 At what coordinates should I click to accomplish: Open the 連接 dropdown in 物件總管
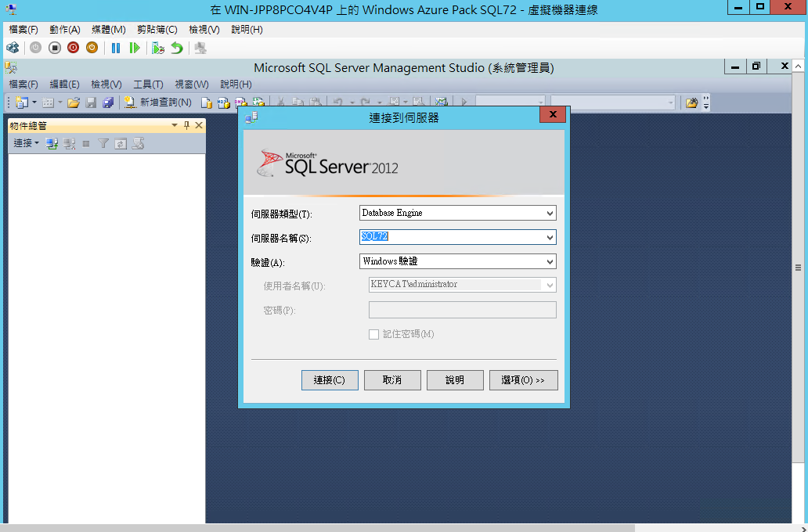[27, 143]
